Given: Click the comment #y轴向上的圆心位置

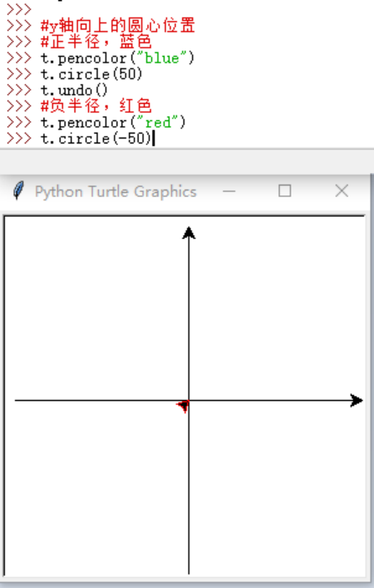Looking at the screenshot, I should click(118, 26).
